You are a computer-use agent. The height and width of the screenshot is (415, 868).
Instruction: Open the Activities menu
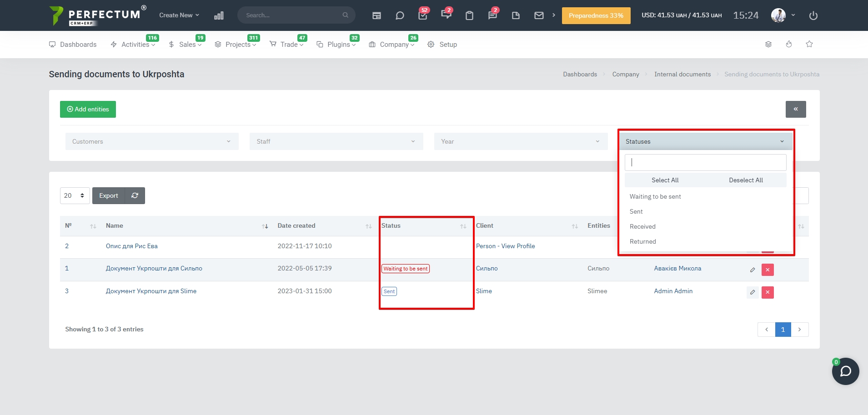pyautogui.click(x=133, y=45)
